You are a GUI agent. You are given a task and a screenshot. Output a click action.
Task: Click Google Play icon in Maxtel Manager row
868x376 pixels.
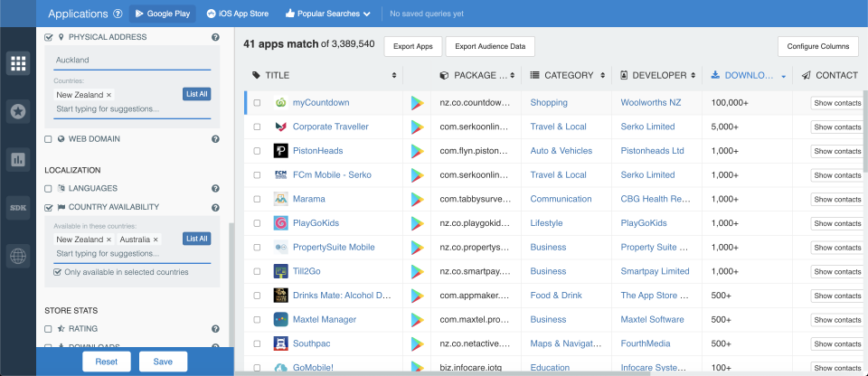point(417,320)
